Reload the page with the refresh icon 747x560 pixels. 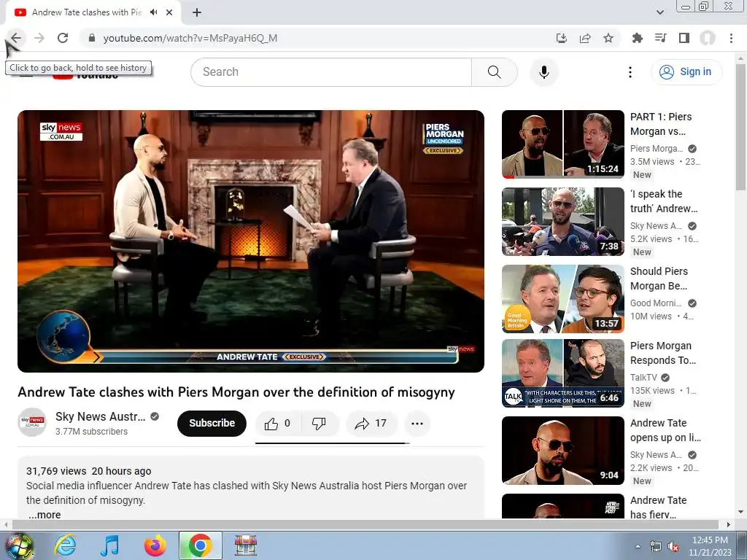point(63,38)
